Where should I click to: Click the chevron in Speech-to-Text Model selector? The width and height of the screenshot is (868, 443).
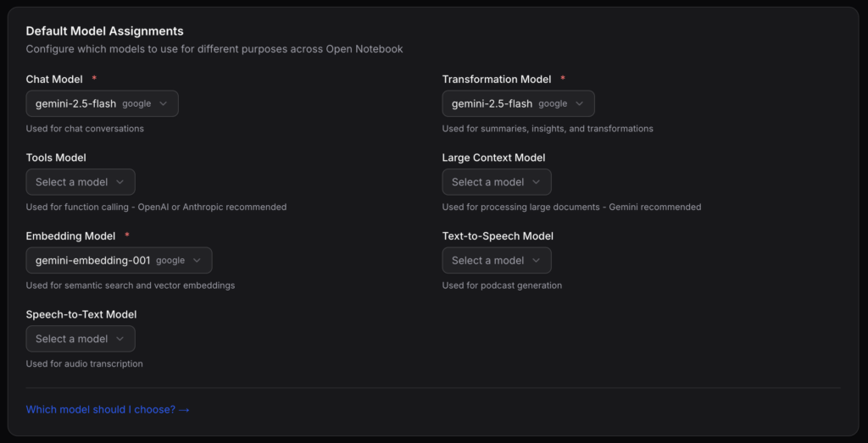pyautogui.click(x=120, y=339)
